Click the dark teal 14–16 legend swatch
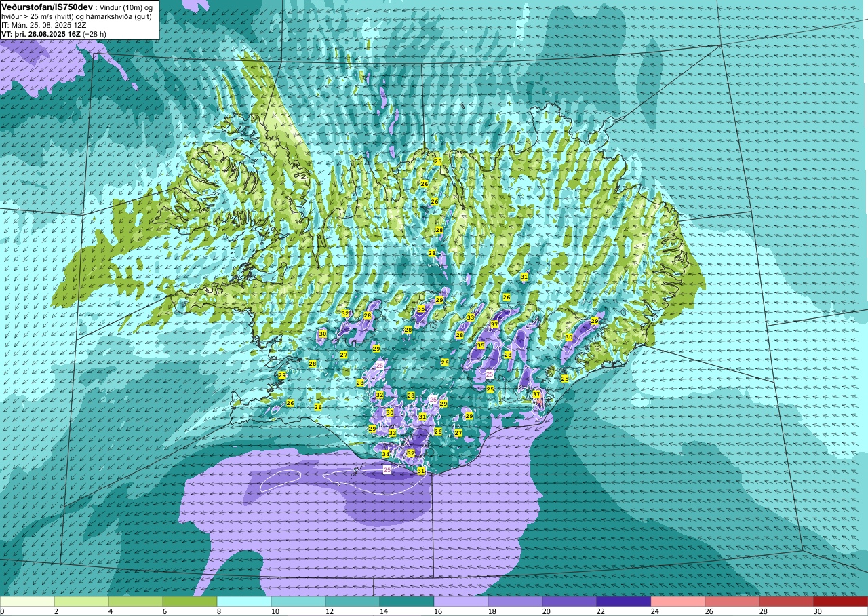The image size is (868, 616). [407, 601]
